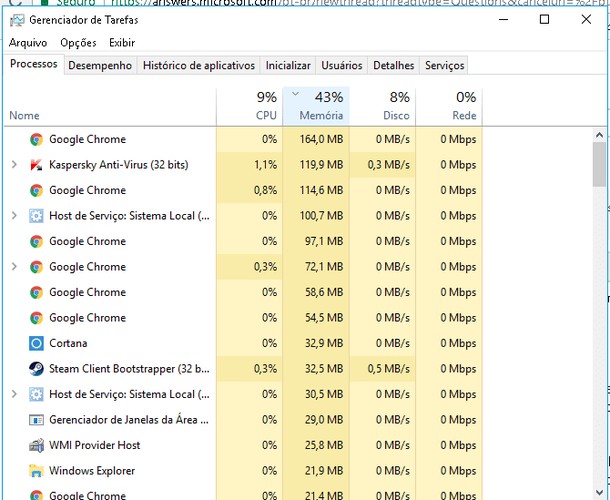
Task: Click the Chrome icon in the 54,5 MB row
Action: pos(36,318)
